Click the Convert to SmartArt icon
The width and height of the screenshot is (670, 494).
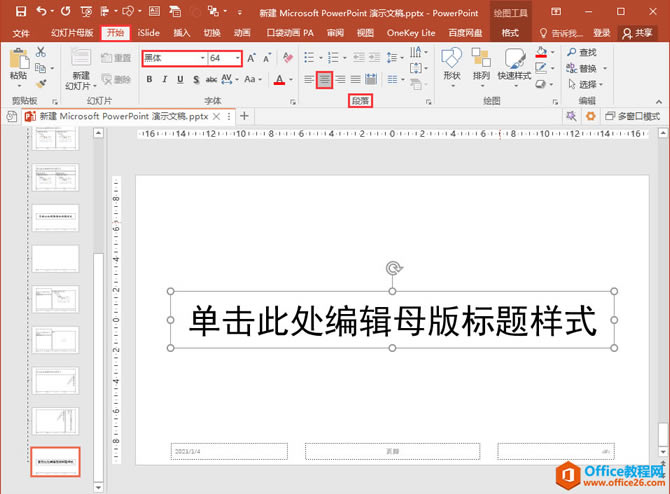coord(416,84)
